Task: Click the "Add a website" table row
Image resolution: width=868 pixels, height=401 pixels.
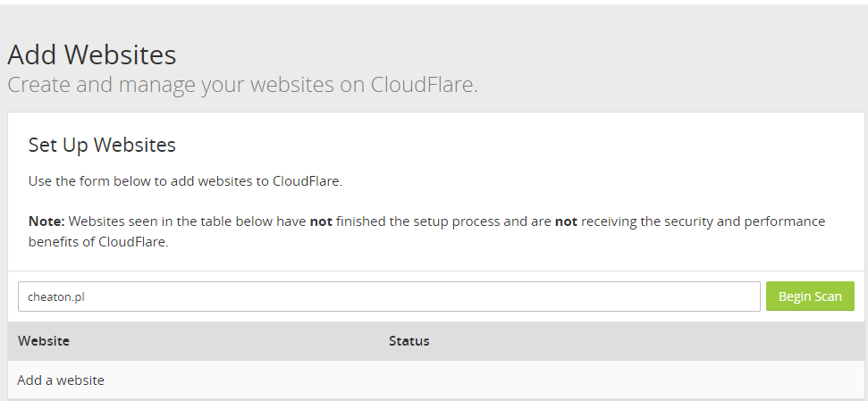Action: coord(61,380)
